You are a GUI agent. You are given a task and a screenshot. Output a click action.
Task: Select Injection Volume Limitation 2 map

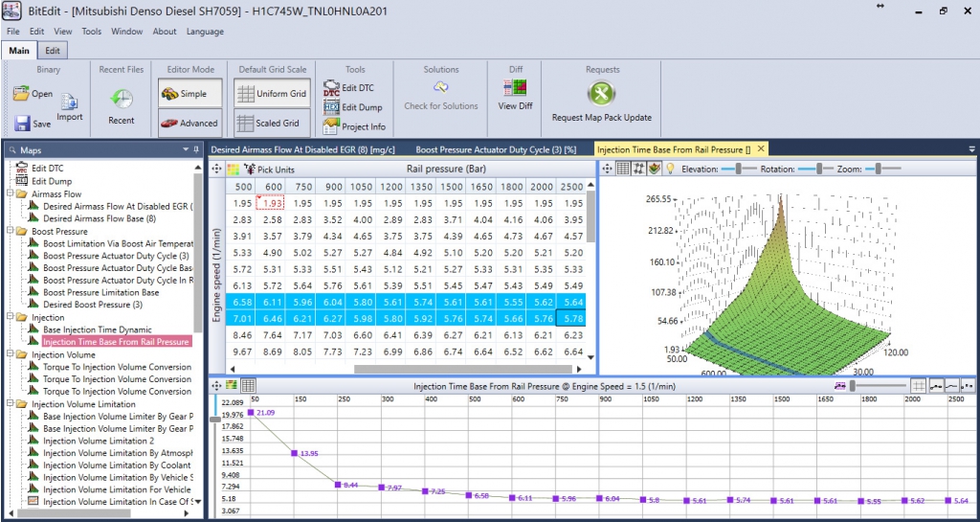100,441
